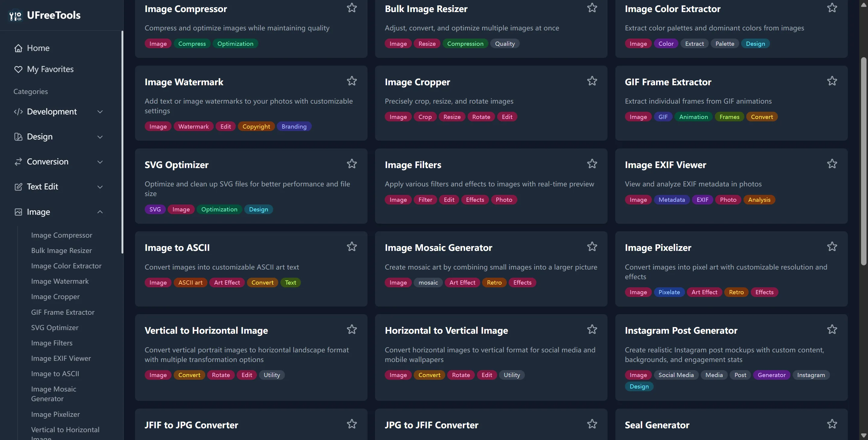The height and width of the screenshot is (440, 868).
Task: Click the Text Edit pencil icon
Action: (18, 187)
